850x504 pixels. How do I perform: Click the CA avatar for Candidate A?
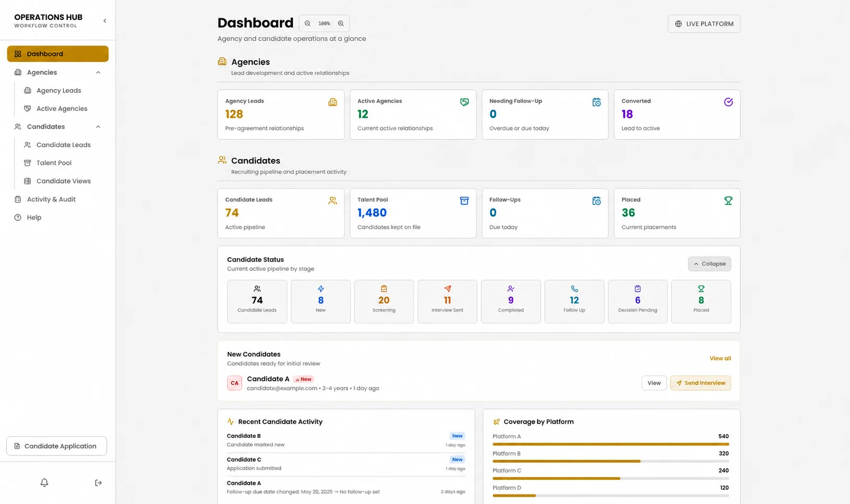[x=234, y=383]
